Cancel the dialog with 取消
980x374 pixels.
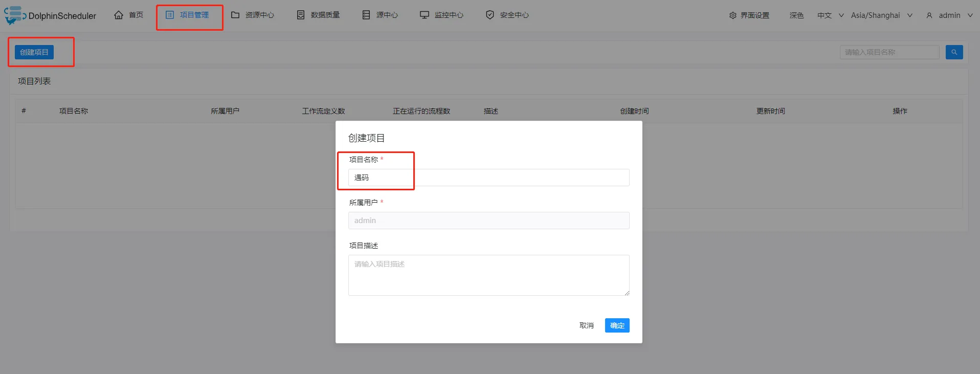point(587,325)
